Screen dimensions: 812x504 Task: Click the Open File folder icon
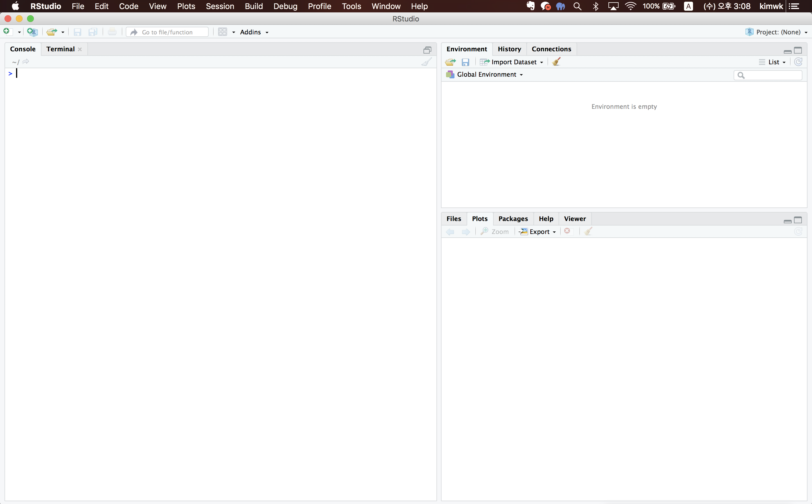click(x=51, y=32)
